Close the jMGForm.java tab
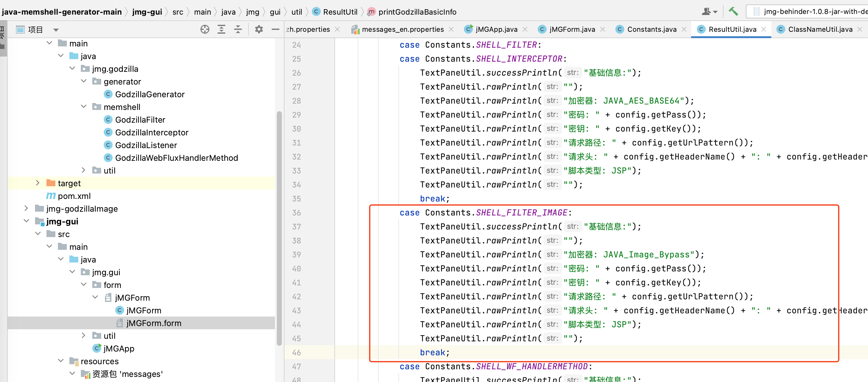This screenshot has height=382, width=868. (603, 29)
